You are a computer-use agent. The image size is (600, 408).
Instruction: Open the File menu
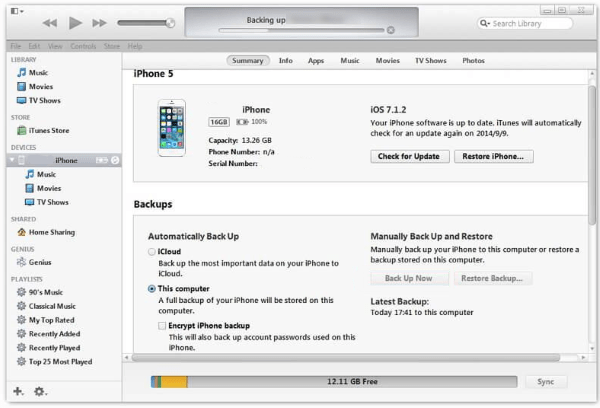coord(16,46)
